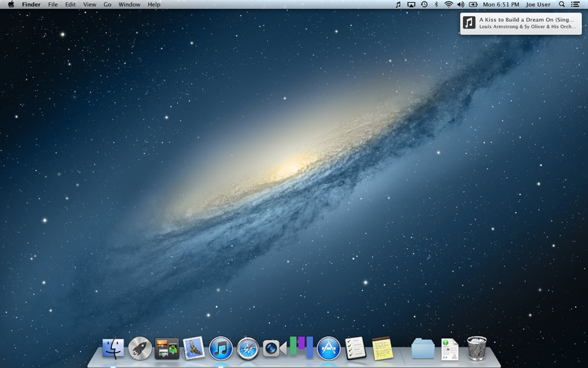
Task: Launch Safari compass icon
Action: tap(248, 348)
